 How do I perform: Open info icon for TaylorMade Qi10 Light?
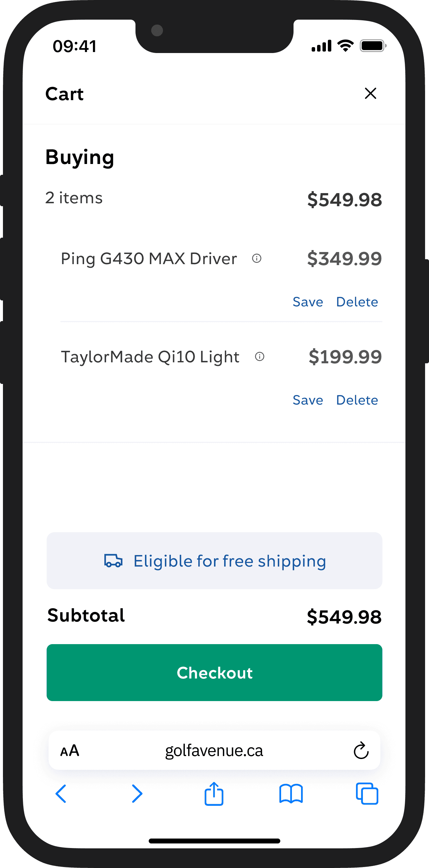tap(259, 356)
